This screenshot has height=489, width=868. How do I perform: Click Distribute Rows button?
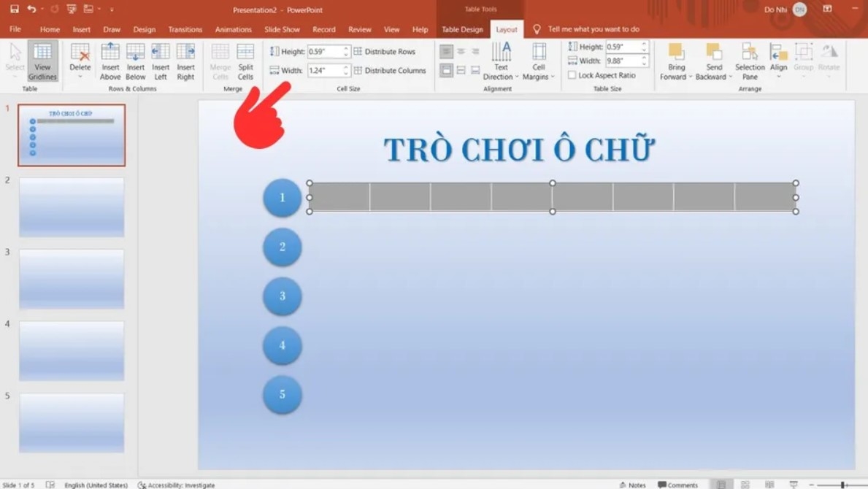[x=385, y=51]
